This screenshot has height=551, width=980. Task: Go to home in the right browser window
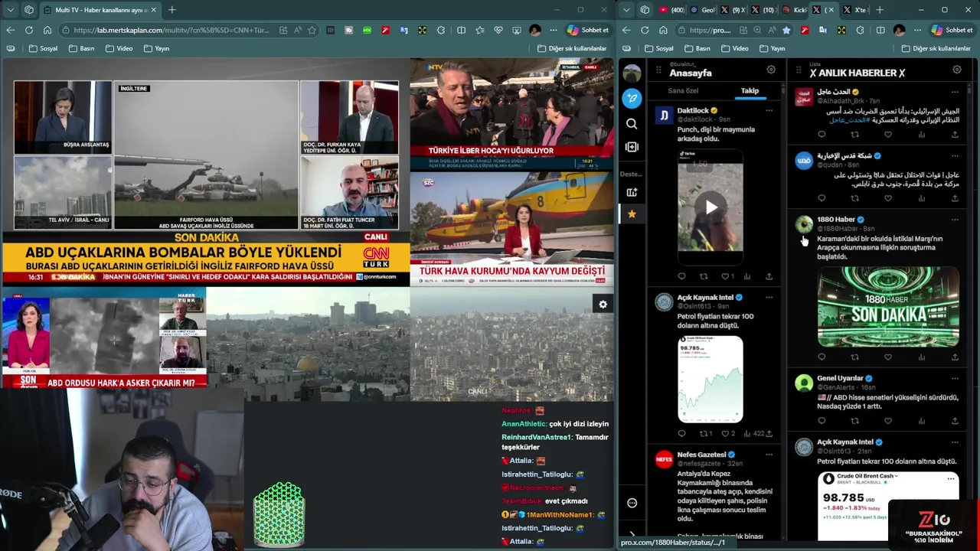tap(663, 30)
